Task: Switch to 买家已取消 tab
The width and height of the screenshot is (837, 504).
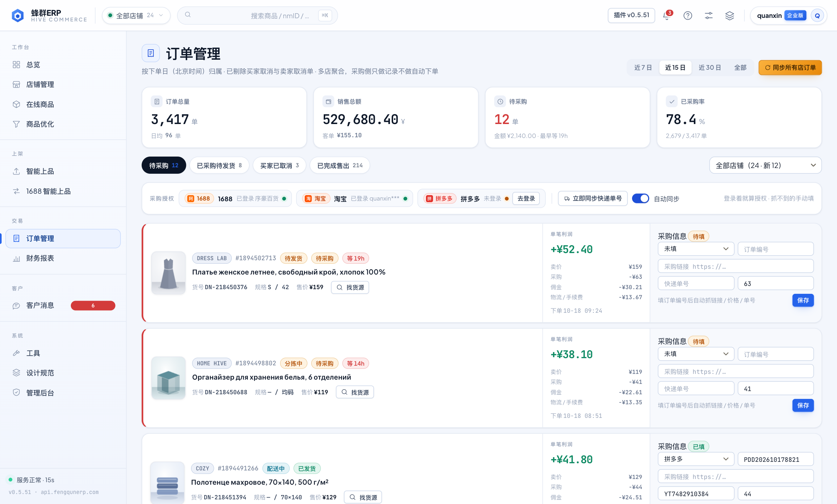Action: (279, 165)
